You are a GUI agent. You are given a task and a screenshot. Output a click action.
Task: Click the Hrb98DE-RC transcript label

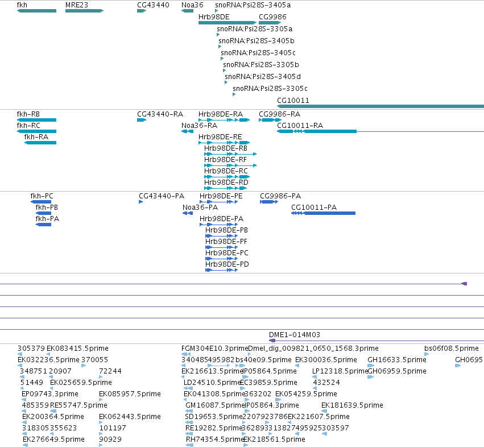[x=226, y=171]
